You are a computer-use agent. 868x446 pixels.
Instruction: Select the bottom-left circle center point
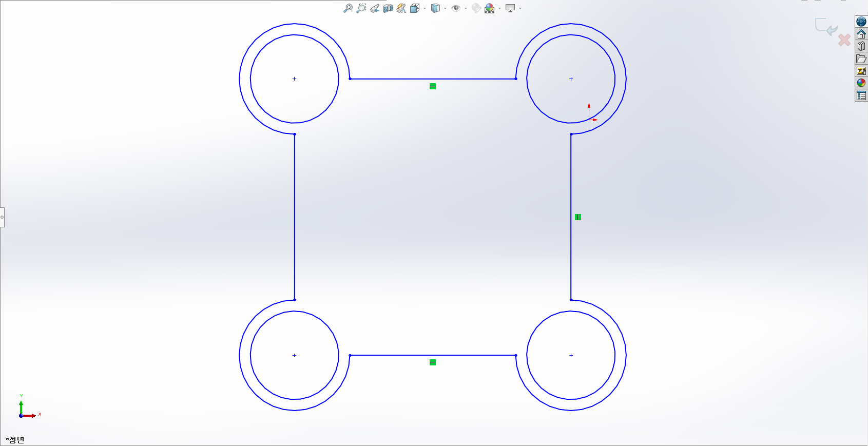(294, 355)
